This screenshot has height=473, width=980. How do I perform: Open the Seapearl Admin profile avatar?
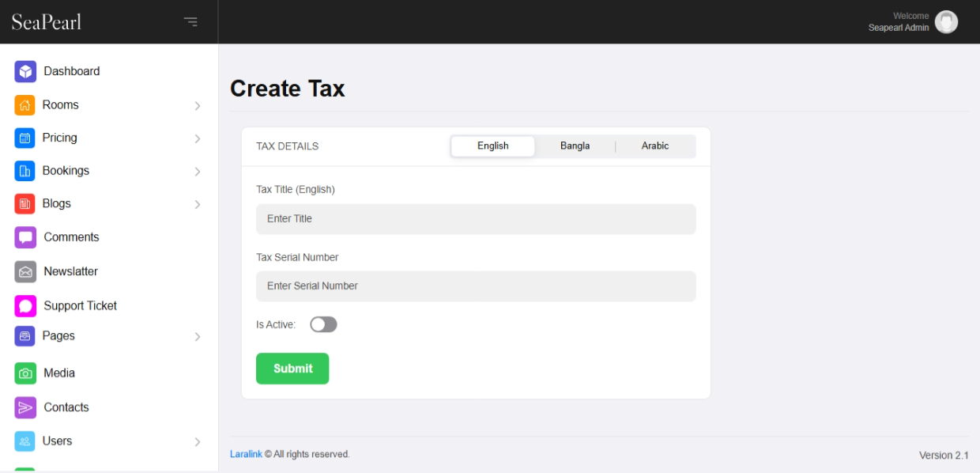(x=946, y=22)
